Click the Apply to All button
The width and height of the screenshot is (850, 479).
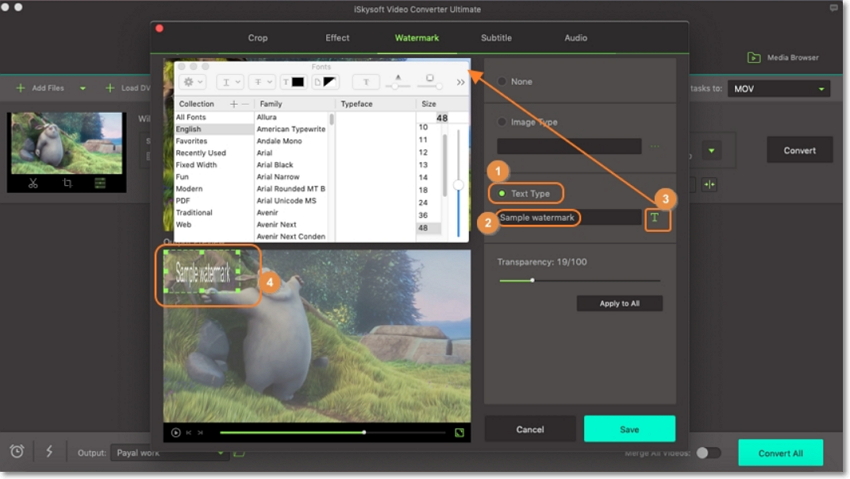pyautogui.click(x=619, y=303)
